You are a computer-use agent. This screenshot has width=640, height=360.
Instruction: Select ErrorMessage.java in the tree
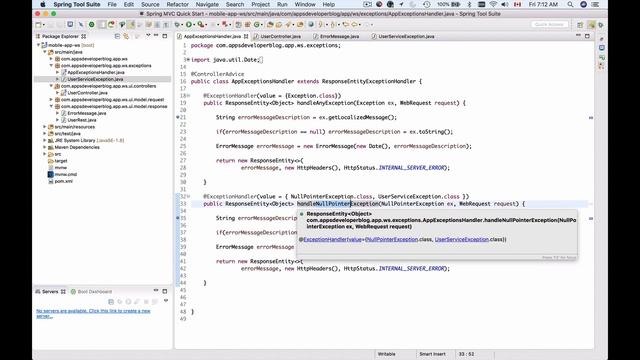[87, 113]
